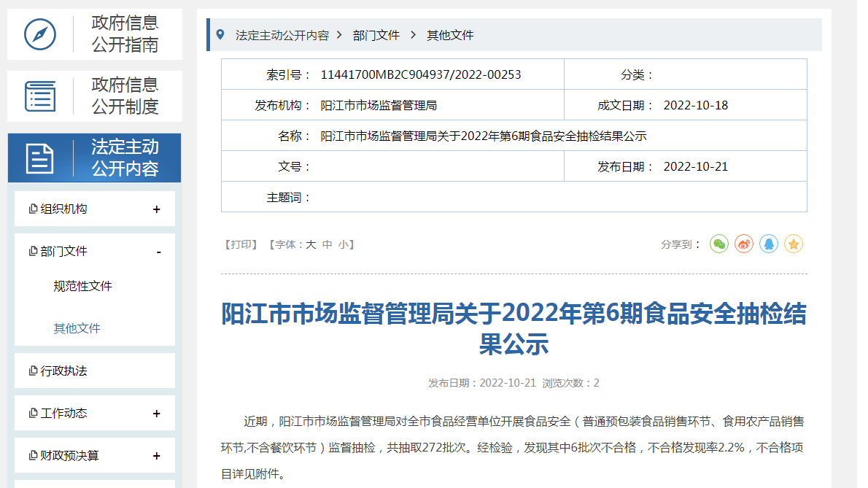Click the copy icon beside 组织机构

[33, 209]
